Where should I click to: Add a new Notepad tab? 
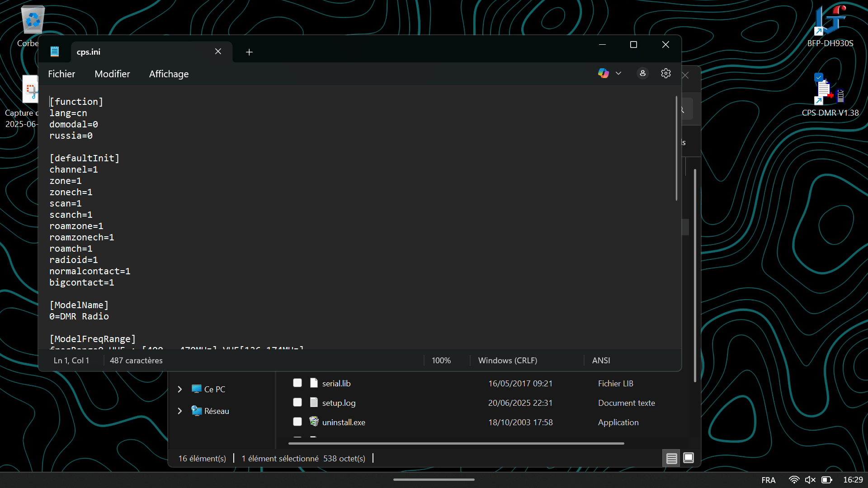[249, 52]
